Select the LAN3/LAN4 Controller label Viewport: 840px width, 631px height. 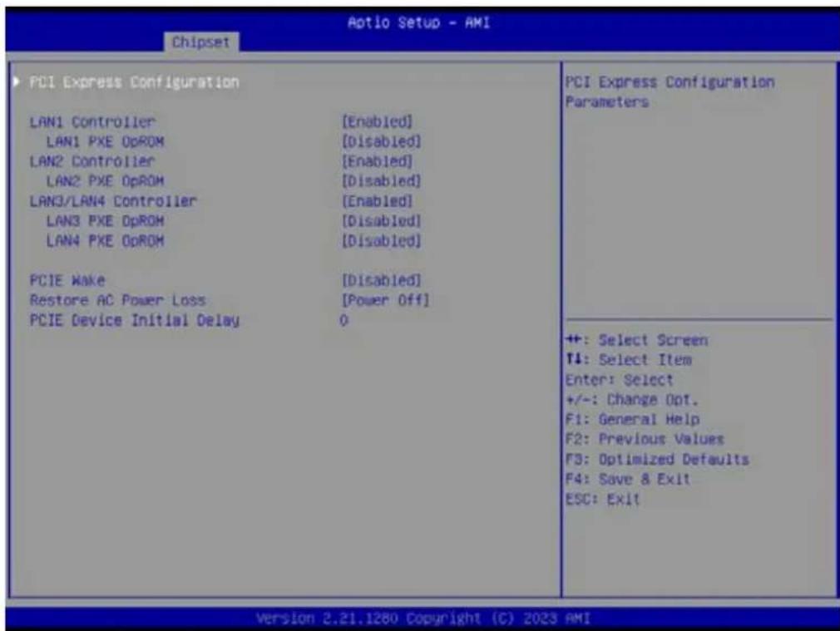click(x=113, y=201)
